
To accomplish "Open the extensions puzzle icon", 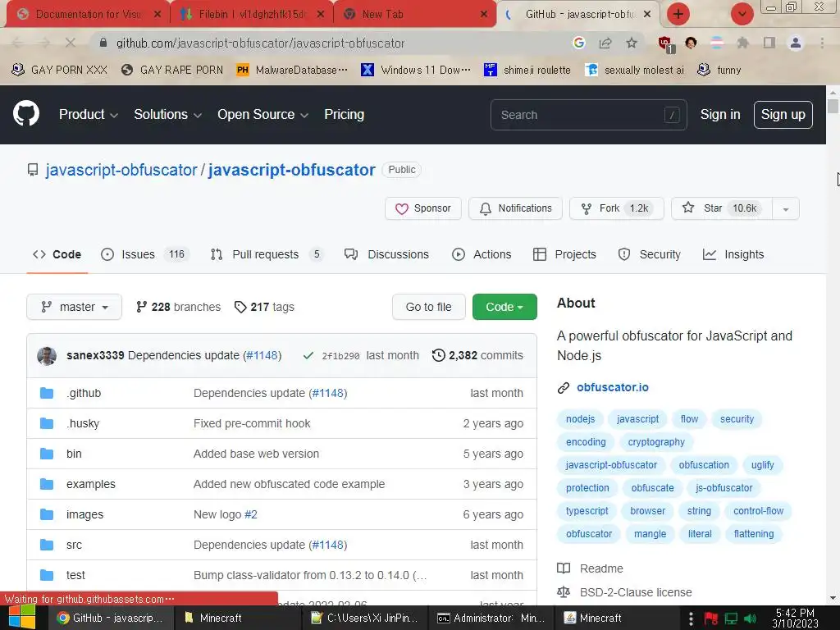I will (x=743, y=43).
